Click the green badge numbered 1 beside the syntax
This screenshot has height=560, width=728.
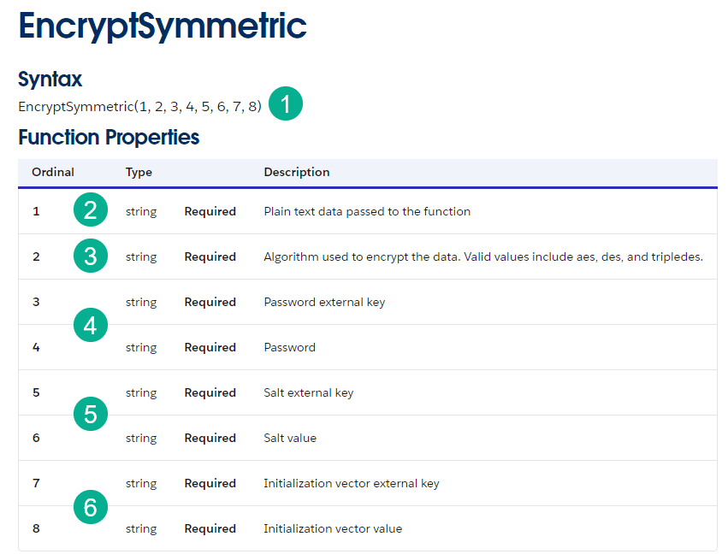[x=286, y=104]
